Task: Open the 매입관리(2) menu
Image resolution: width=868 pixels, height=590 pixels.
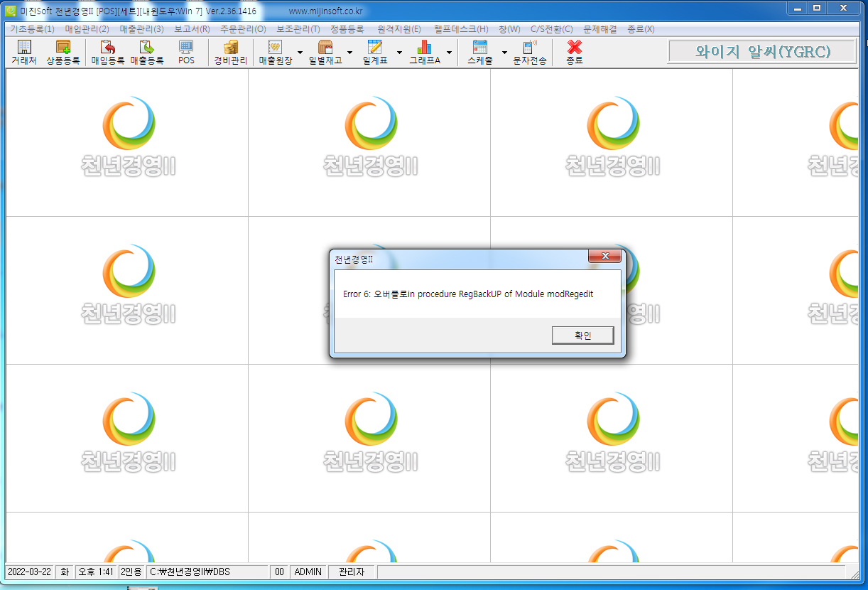Action: [87, 29]
